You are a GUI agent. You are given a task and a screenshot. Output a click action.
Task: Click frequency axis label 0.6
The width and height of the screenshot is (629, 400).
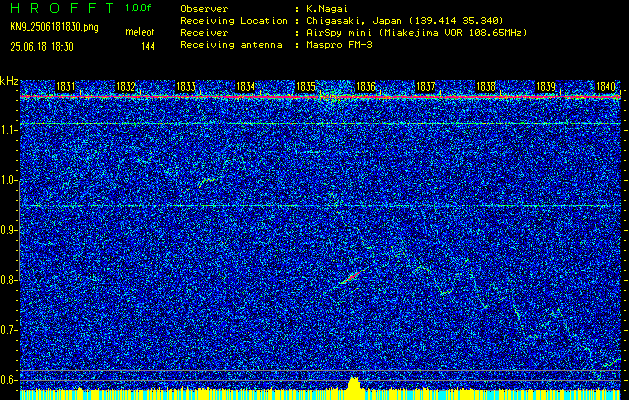[8, 380]
